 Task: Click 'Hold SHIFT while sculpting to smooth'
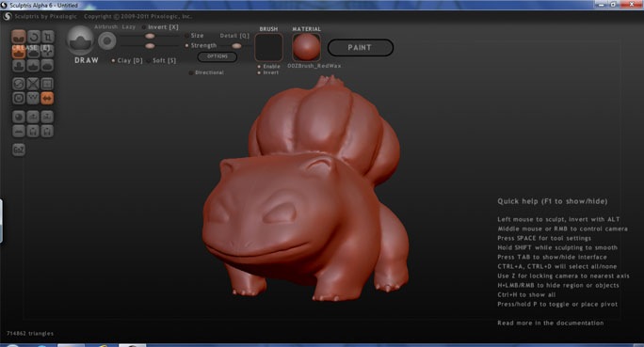coord(557,247)
